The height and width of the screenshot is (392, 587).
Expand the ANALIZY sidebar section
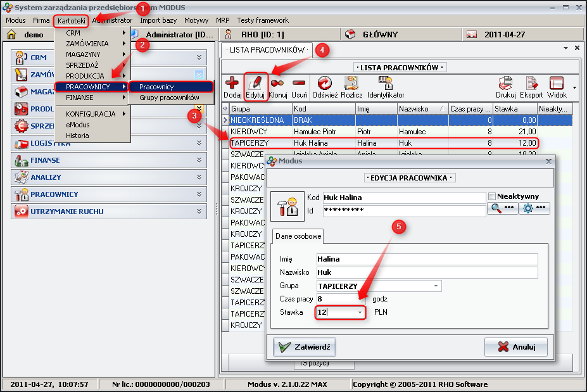pos(199,177)
